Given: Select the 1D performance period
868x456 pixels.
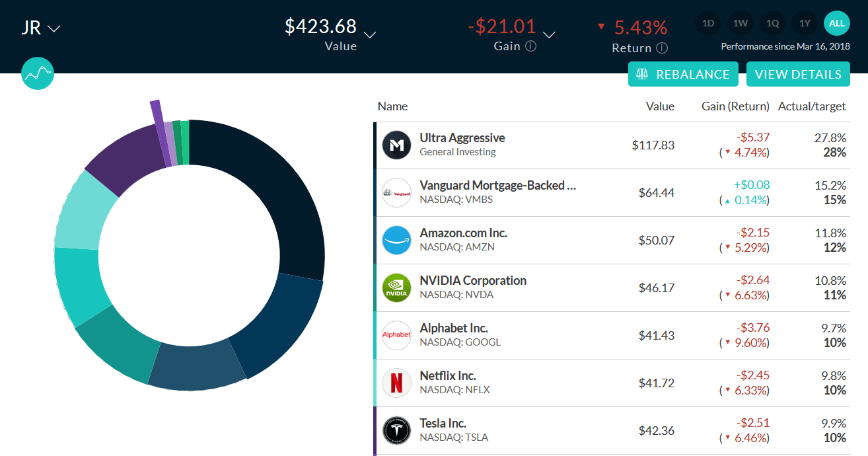Looking at the screenshot, I should (x=707, y=23).
